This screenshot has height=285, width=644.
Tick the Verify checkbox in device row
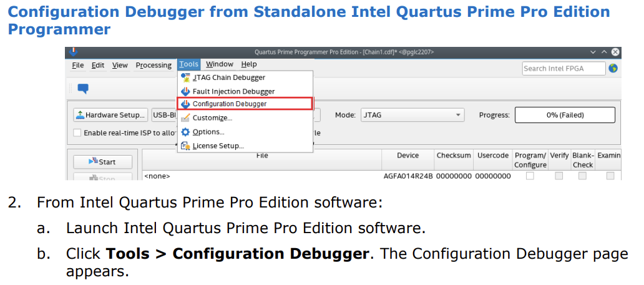click(559, 176)
